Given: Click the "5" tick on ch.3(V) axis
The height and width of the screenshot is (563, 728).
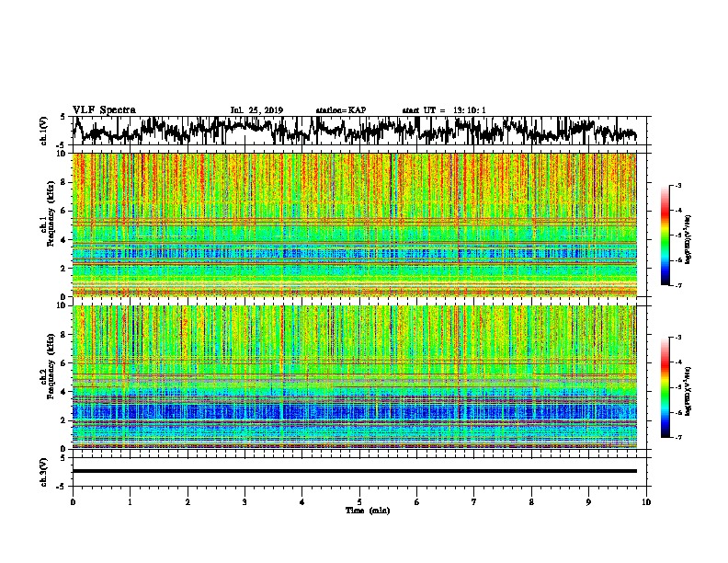Looking at the screenshot, I should [63, 458].
